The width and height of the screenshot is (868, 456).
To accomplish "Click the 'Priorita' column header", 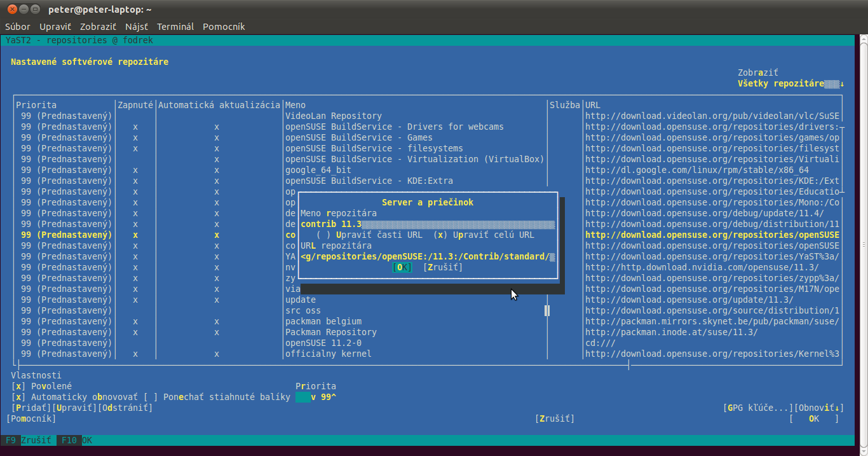I will [x=36, y=105].
